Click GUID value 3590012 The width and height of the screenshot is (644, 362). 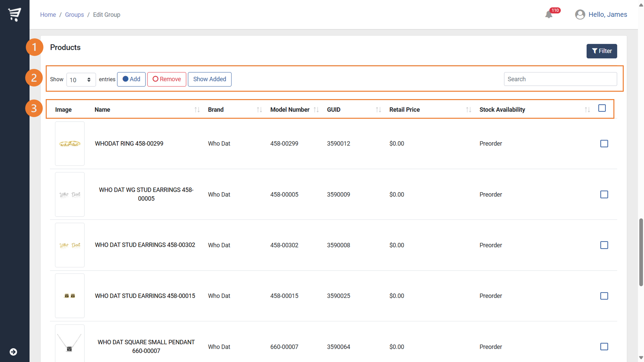click(338, 144)
